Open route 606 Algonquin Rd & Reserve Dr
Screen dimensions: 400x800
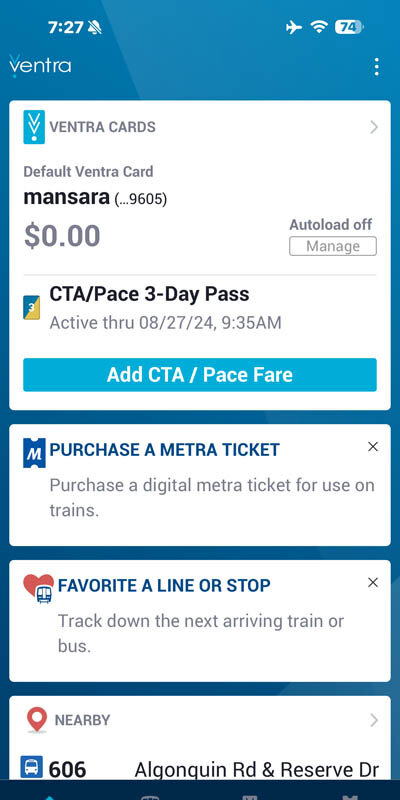200,768
